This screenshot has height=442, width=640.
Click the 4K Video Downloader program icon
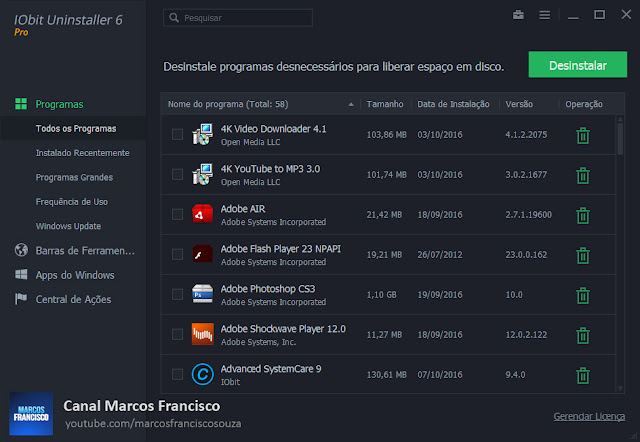pos(202,134)
